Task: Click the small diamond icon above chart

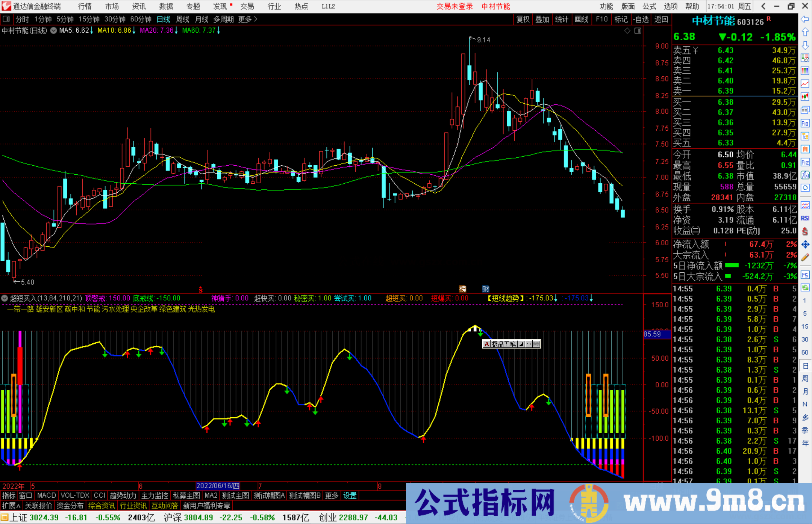Action: [627, 31]
